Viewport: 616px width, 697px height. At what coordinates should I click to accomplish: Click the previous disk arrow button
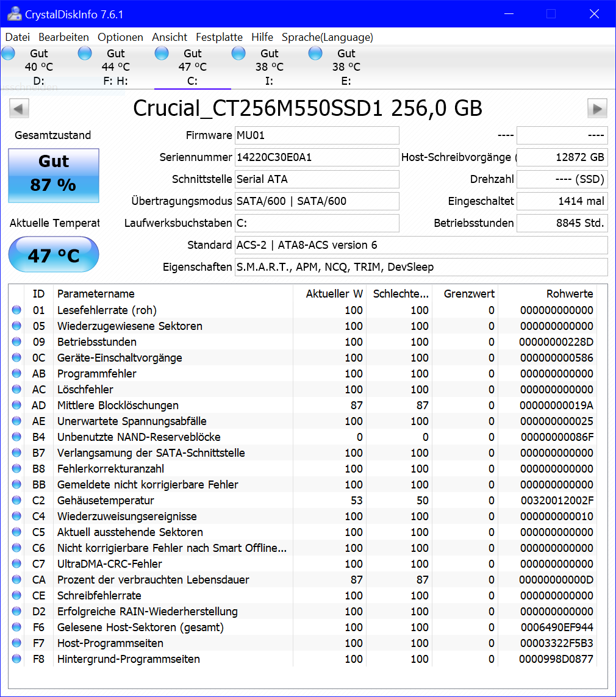[x=19, y=109]
